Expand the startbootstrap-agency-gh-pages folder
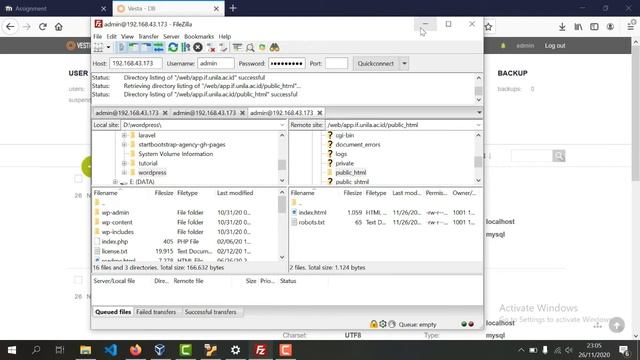Screen dimensions: 640x360 tap(124, 144)
